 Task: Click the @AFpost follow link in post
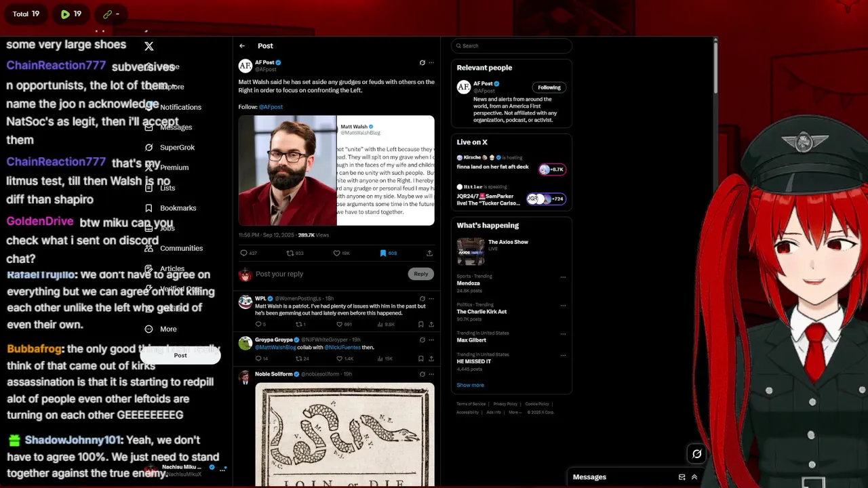coord(271,107)
